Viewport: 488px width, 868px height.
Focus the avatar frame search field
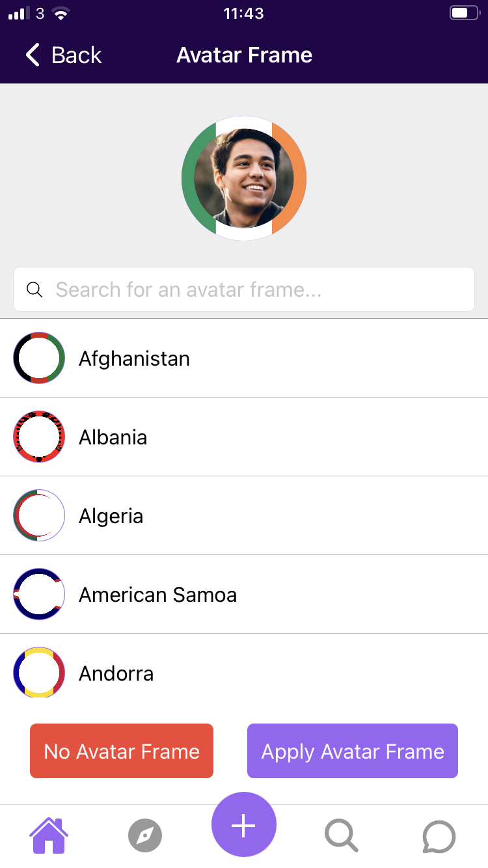pyautogui.click(x=244, y=289)
